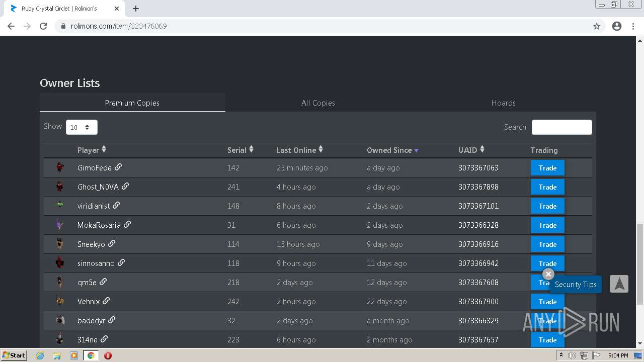Click the back-to-top arrow button
Image resolution: width=644 pixels, height=362 pixels.
[619, 284]
